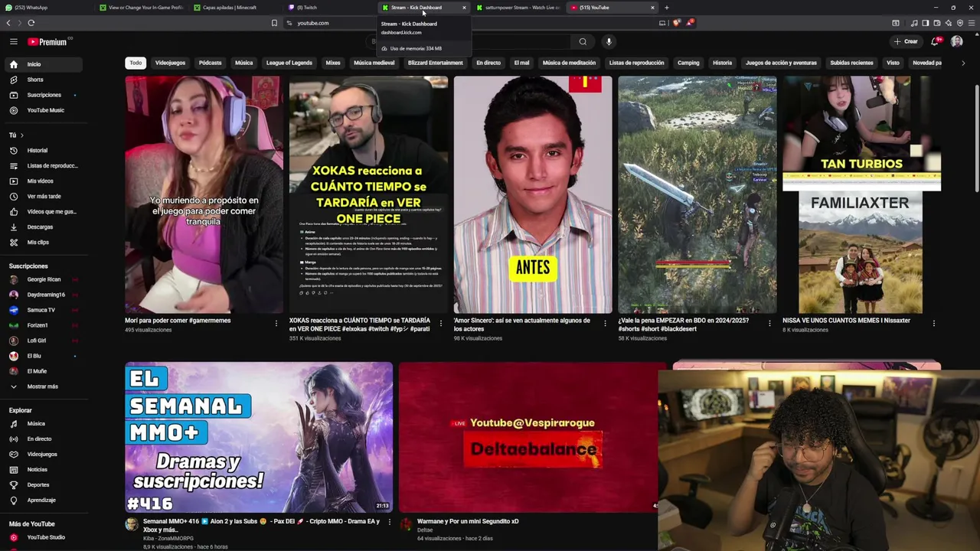Switch to Capas apiladas Minecraft tab
This screenshot has height=551, width=980.
234,8
